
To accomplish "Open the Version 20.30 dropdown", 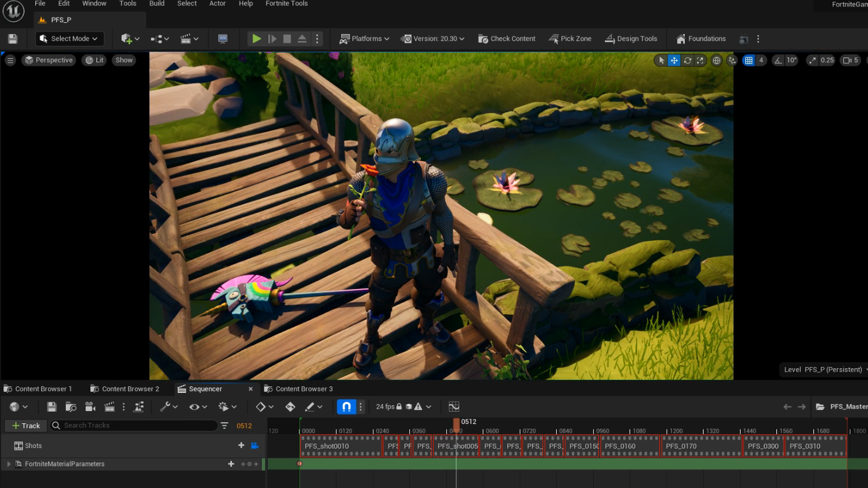I will click(x=433, y=38).
